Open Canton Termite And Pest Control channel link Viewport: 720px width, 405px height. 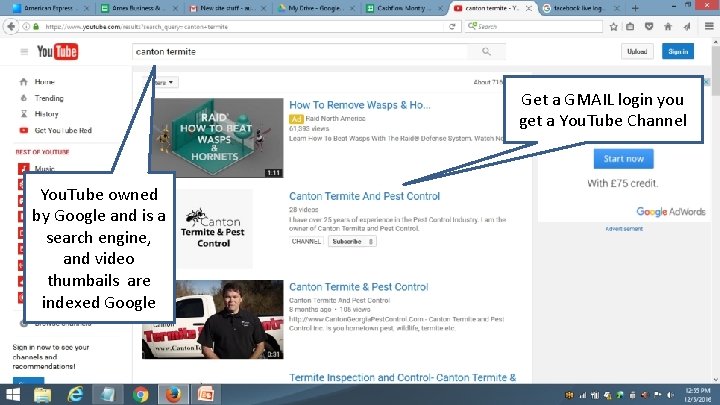(364, 196)
